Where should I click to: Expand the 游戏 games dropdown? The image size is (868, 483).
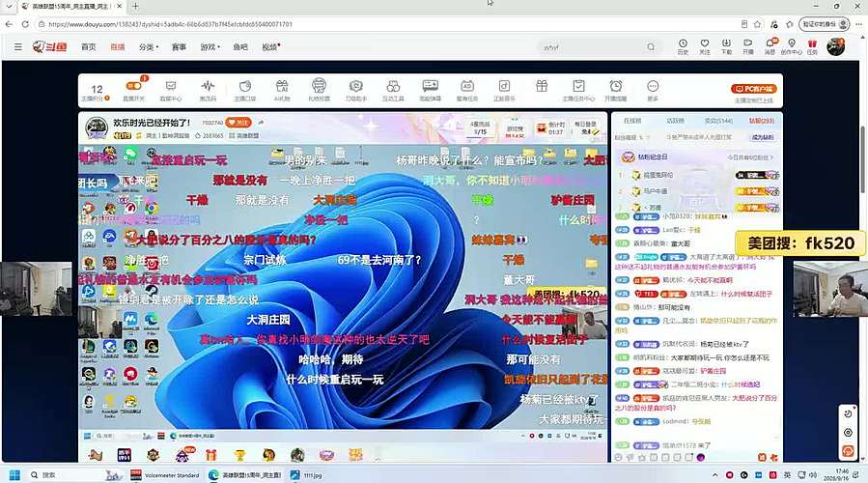[x=210, y=47]
